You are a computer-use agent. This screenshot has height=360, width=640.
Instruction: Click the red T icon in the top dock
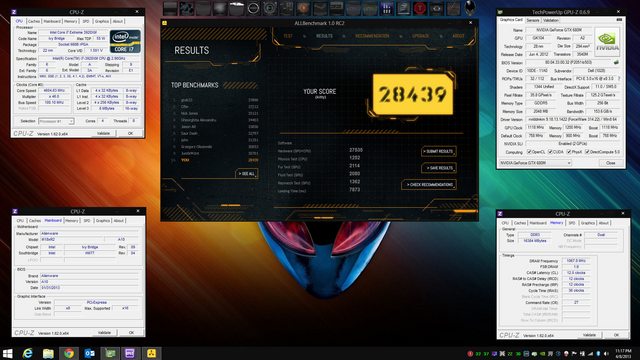(420, 8)
